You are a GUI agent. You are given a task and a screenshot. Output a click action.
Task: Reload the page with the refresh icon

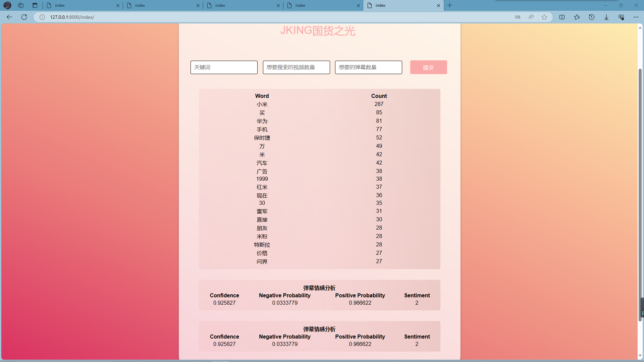(24, 17)
